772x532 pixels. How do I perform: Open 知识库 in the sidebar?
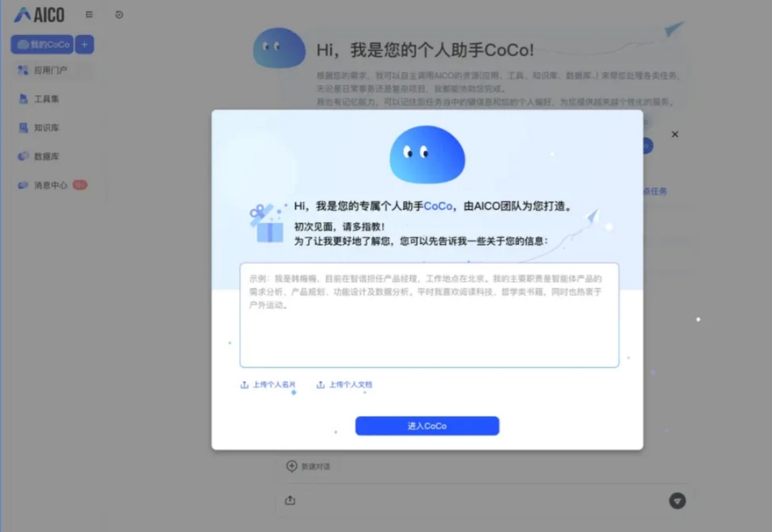coord(46,127)
